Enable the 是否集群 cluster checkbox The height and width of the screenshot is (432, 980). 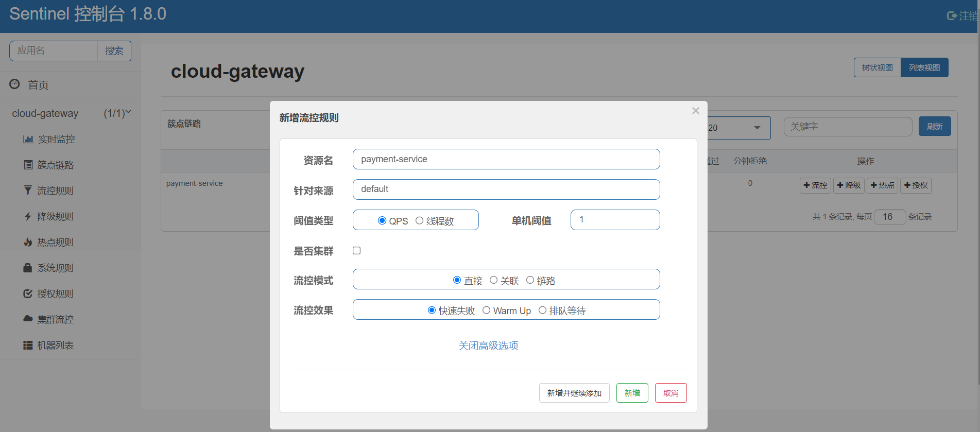point(356,251)
